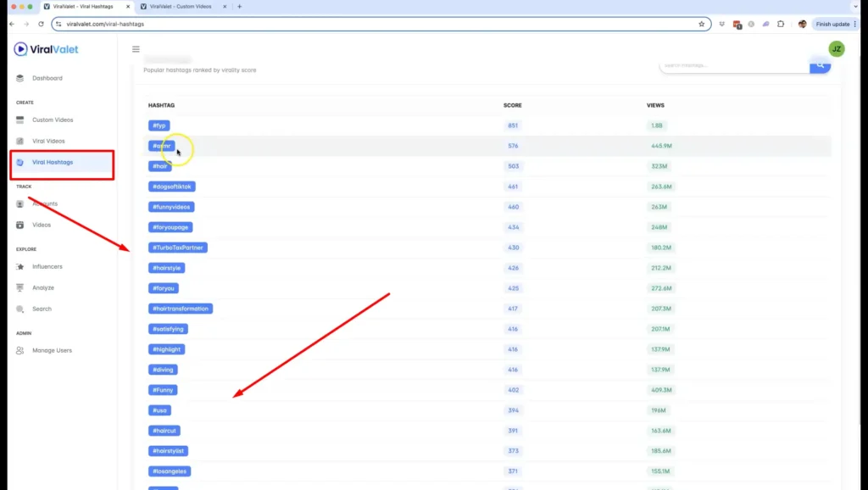Open the Influencers page icon

[x=20, y=266]
